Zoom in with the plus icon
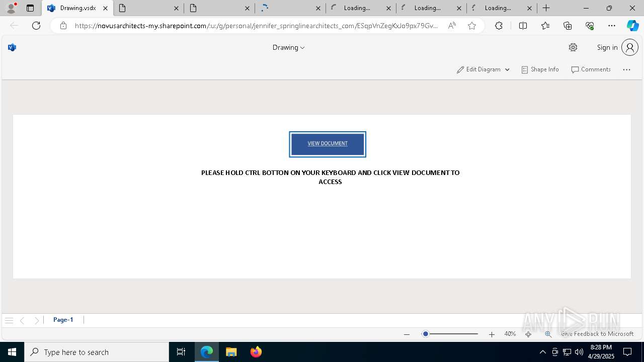The height and width of the screenshot is (362, 644). pos(492,334)
